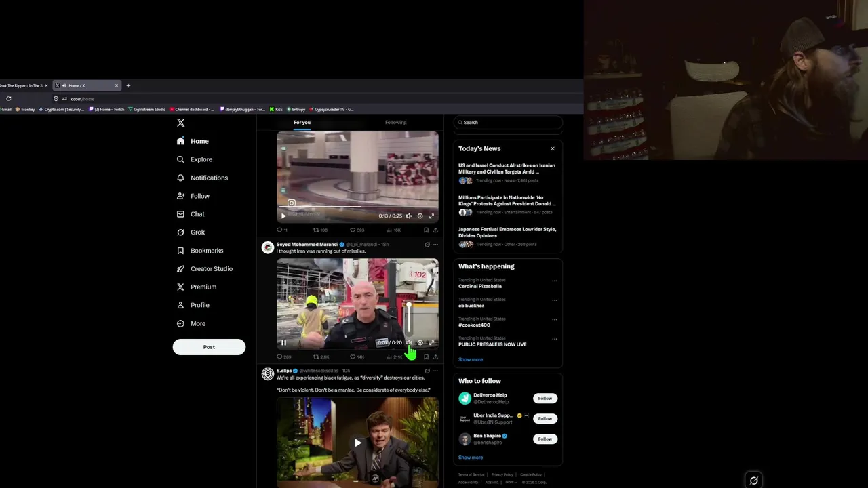Share the Seyed Mohammad Marandi post
This screenshot has width=868, height=488.
435,357
